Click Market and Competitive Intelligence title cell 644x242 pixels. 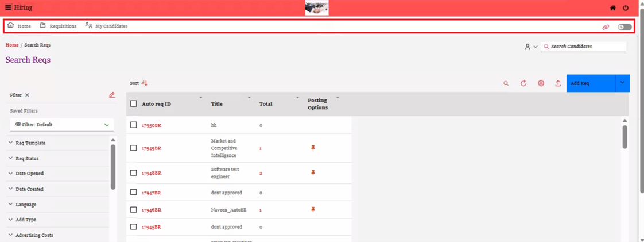pyautogui.click(x=224, y=148)
